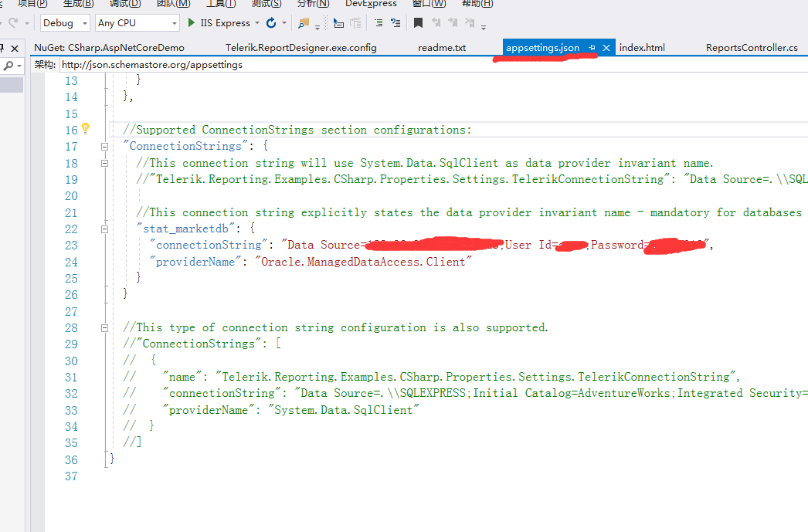Close the left side panel
This screenshot has height=532, width=808.
15,49
